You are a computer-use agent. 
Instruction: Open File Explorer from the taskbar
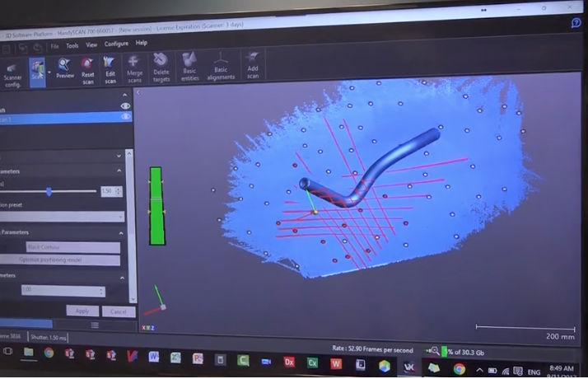point(29,353)
